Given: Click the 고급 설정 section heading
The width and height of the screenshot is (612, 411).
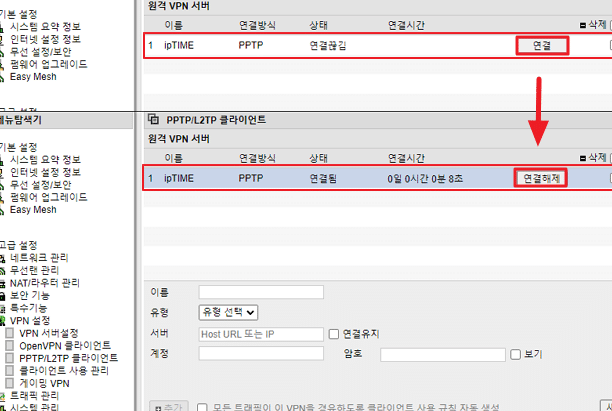Looking at the screenshot, I should tap(18, 245).
